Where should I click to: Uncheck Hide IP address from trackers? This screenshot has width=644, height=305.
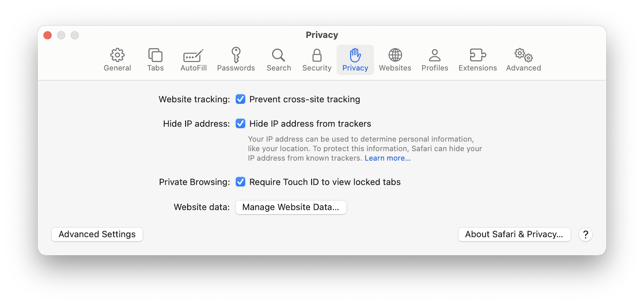tap(240, 124)
